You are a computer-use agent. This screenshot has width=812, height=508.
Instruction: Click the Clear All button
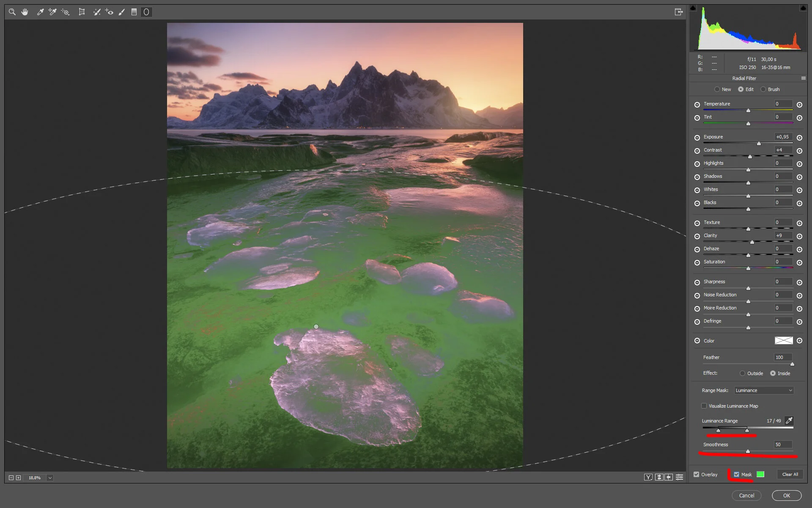[x=790, y=474]
